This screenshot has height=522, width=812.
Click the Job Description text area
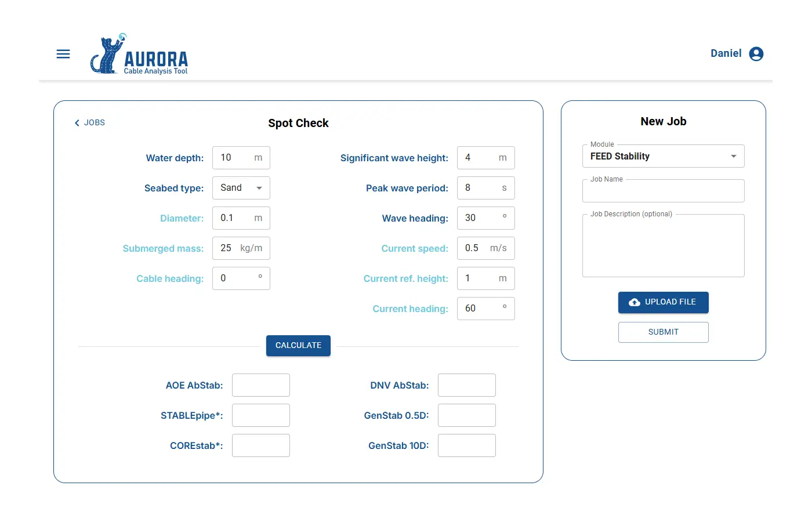click(x=663, y=246)
